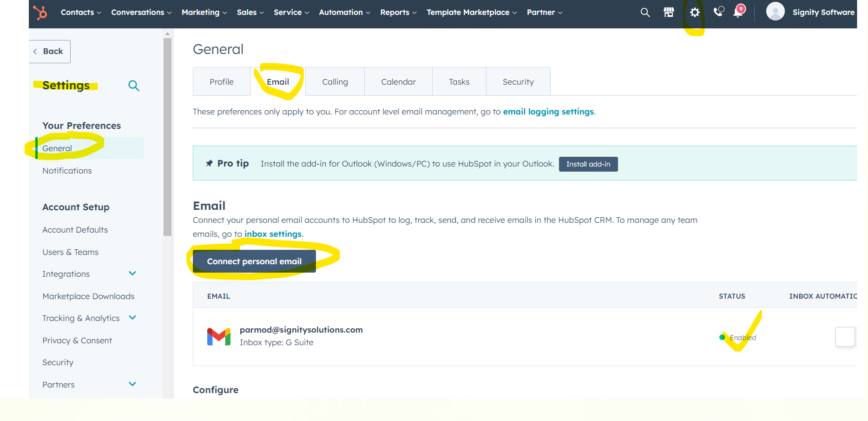Click the EMAIL column header
The width and height of the screenshot is (868, 421).
coord(218,296)
